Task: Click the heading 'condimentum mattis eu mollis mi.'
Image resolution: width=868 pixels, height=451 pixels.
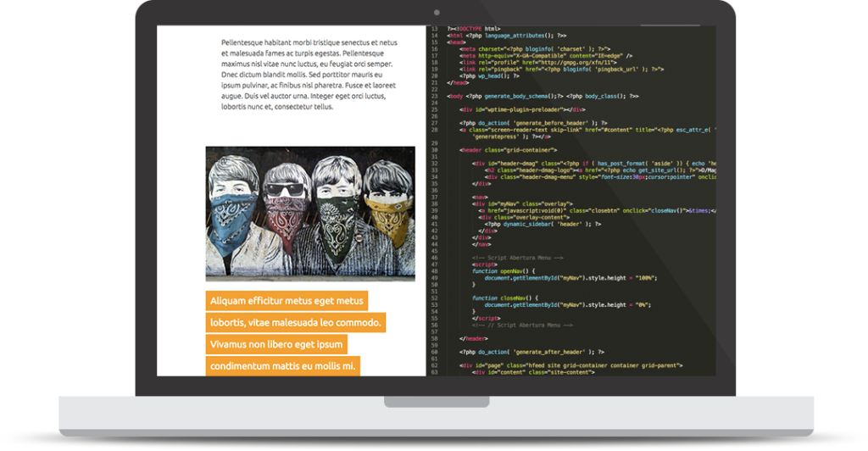Action: click(283, 365)
